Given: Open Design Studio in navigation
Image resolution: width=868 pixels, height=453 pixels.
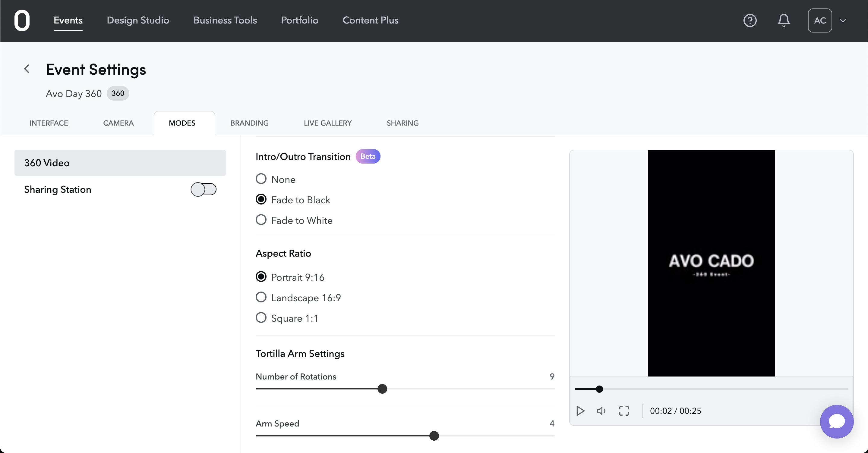Looking at the screenshot, I should tap(138, 20).
